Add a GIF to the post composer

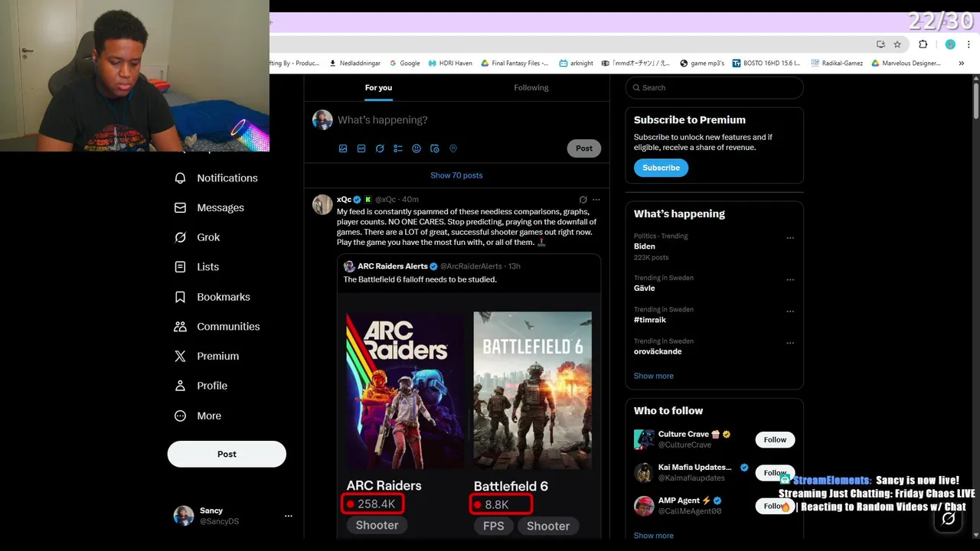click(x=361, y=148)
